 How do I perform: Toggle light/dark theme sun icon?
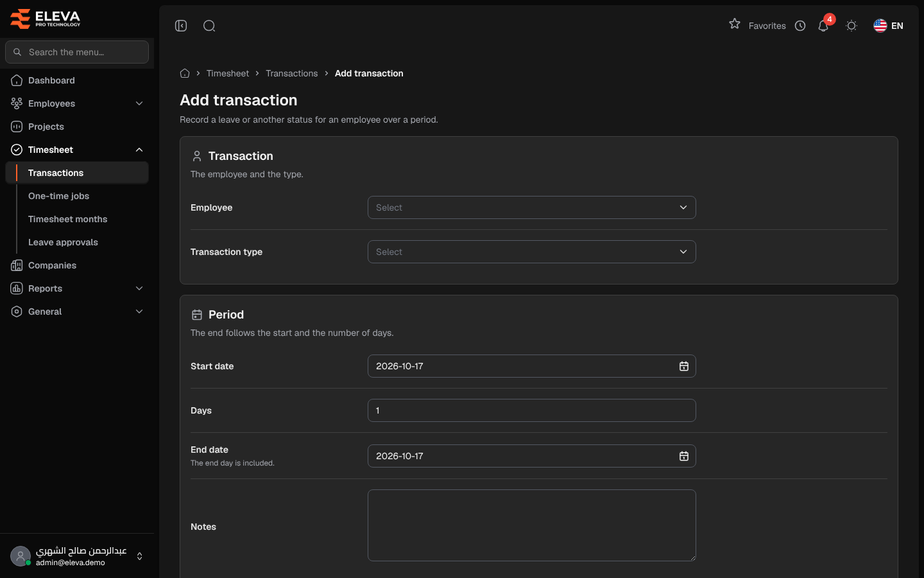click(x=851, y=26)
